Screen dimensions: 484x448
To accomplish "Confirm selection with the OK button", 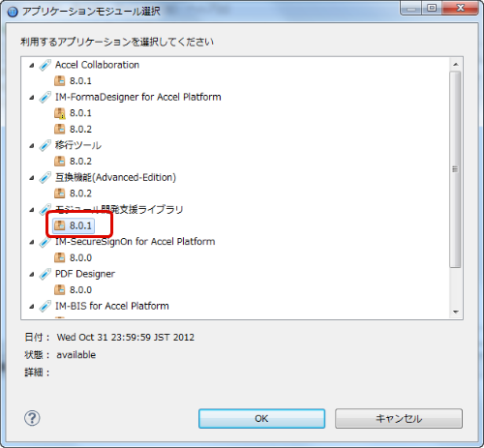I will pyautogui.click(x=261, y=419).
